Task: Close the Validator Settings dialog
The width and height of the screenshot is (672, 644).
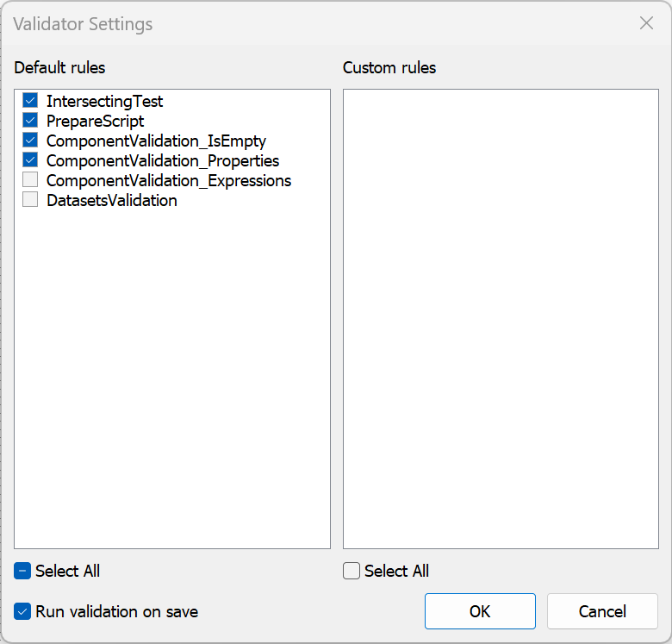Action: coord(646,23)
